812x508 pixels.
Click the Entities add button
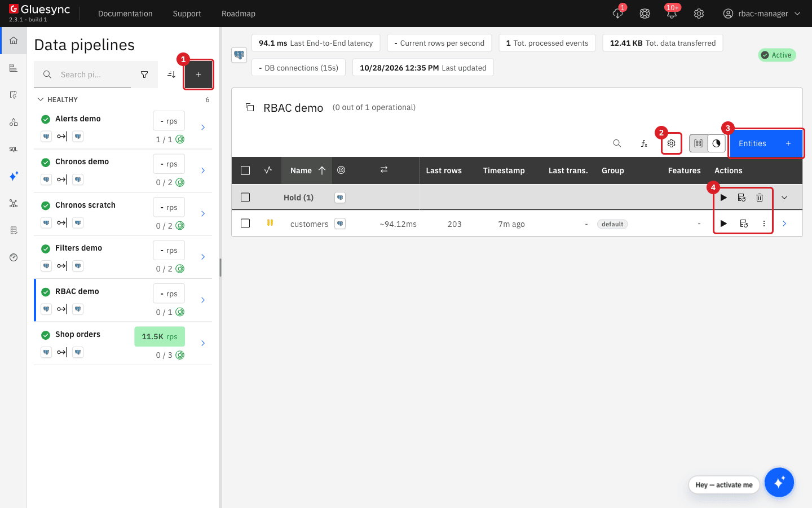(766, 143)
